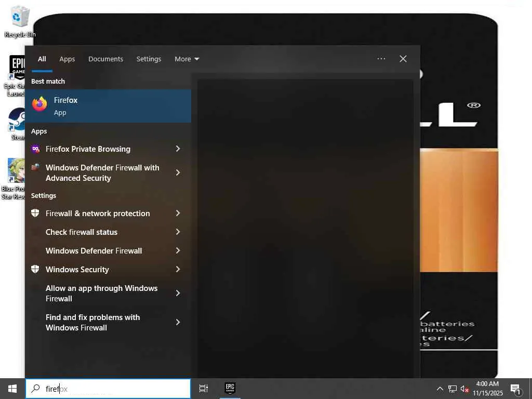Select the All search tab

(x=42, y=59)
